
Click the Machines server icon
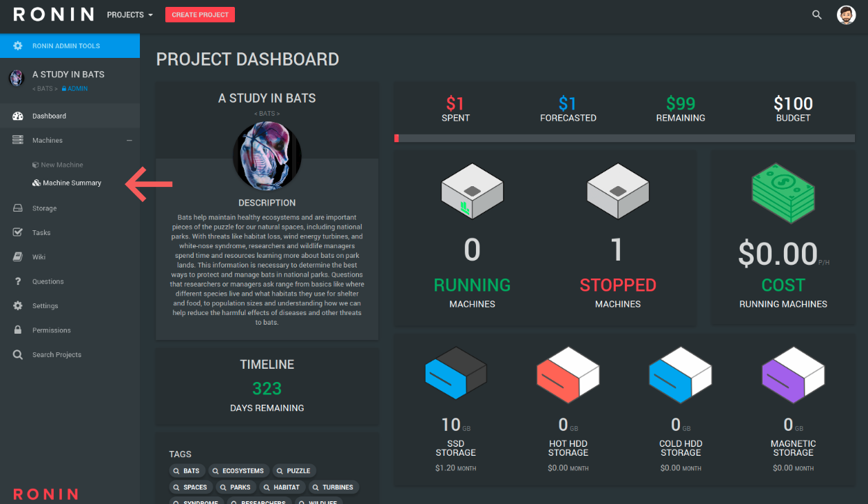pos(18,140)
